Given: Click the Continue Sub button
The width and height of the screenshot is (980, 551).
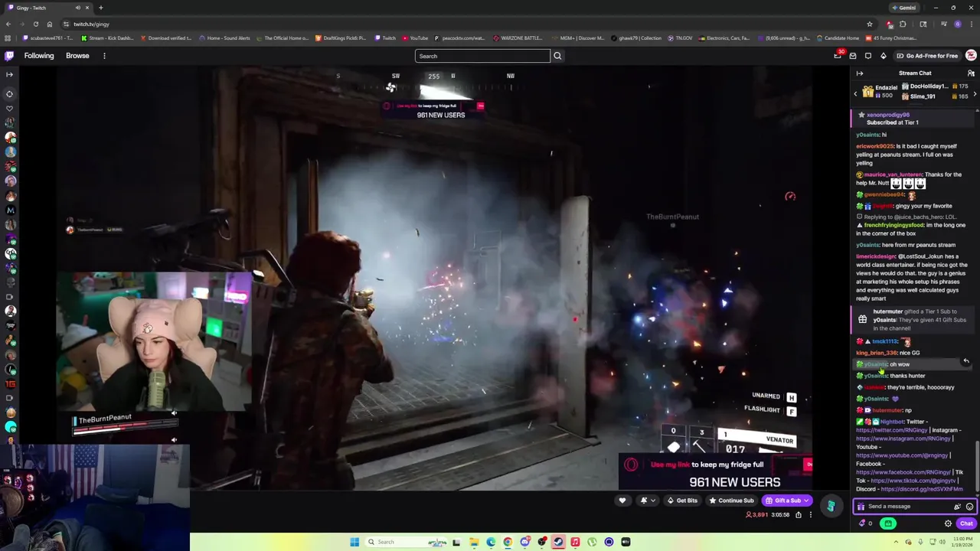Looking at the screenshot, I should pos(731,500).
